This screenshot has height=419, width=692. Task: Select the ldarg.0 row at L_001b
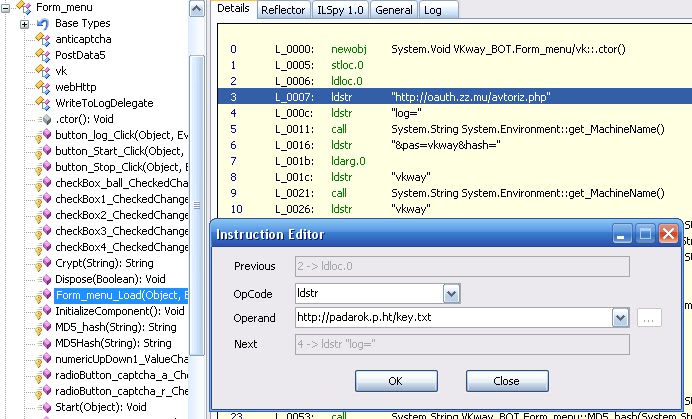455,161
